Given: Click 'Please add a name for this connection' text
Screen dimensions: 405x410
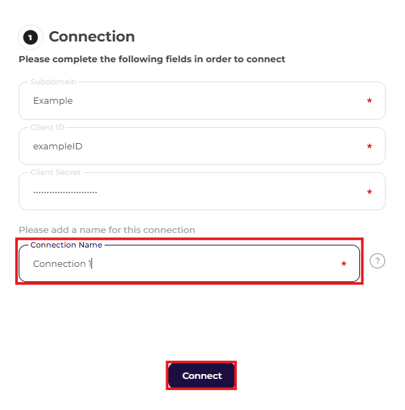Looking at the screenshot, I should pyautogui.click(x=107, y=230).
